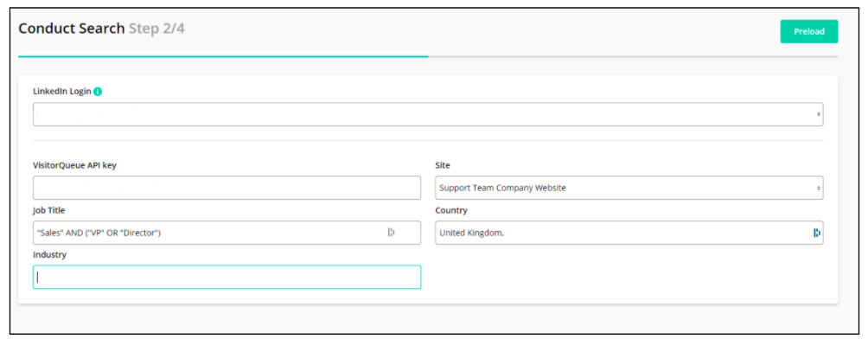
Task: Click the Industry field label
Action: [x=50, y=254]
